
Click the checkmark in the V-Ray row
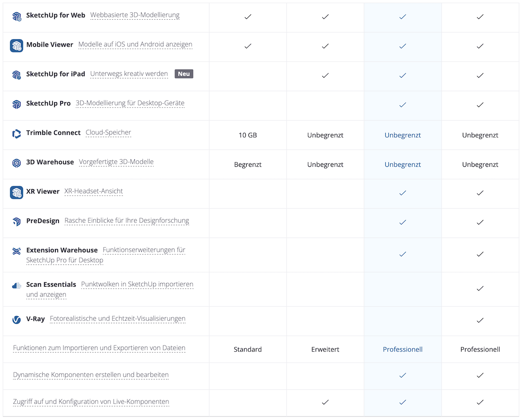pos(480,320)
